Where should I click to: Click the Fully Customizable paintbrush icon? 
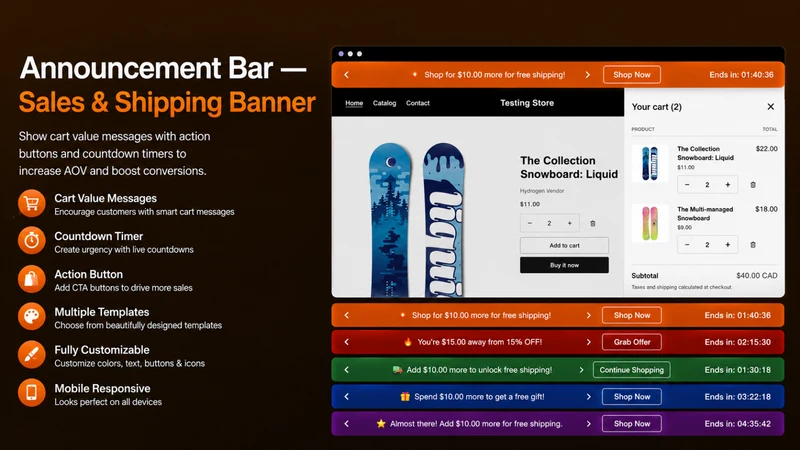[x=32, y=355]
